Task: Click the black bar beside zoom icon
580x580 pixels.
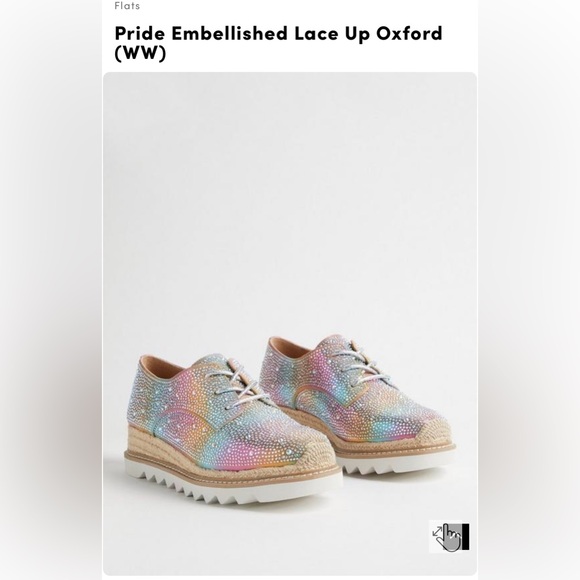Action: [x=465, y=536]
